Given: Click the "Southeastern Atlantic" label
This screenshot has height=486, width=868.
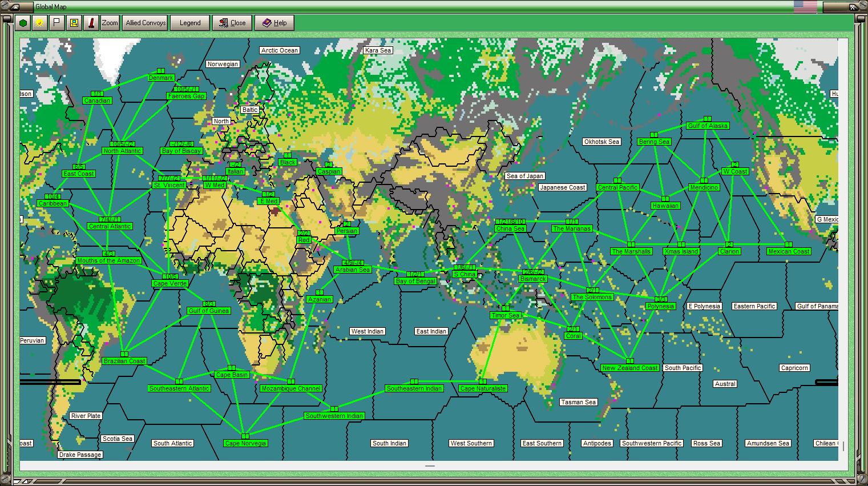Looking at the screenshot, I should click(x=179, y=388).
